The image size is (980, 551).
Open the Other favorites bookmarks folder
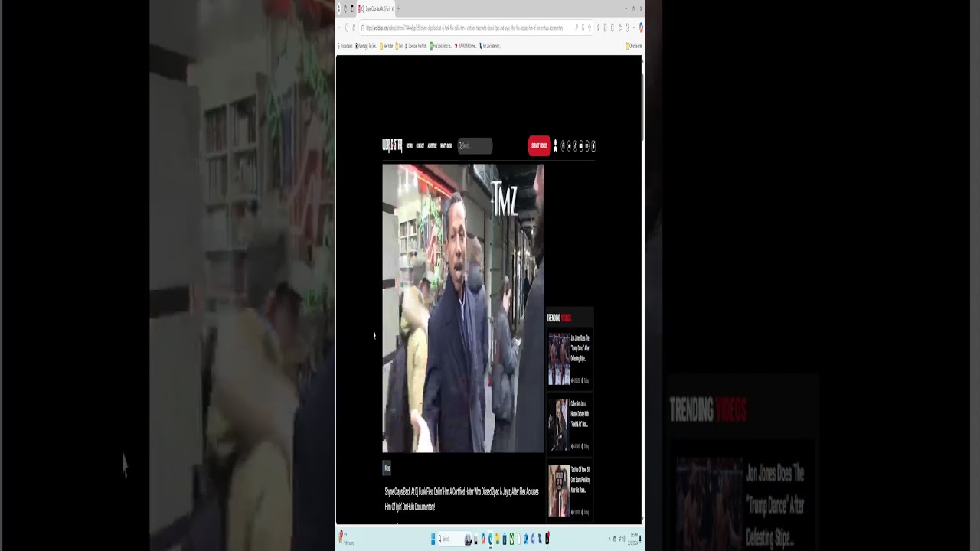tap(634, 46)
